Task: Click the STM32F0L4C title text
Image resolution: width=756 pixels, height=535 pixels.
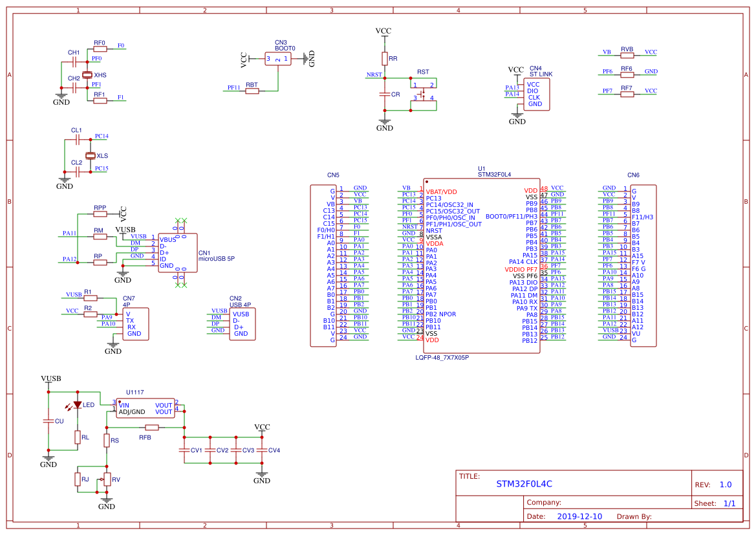Action: [524, 484]
